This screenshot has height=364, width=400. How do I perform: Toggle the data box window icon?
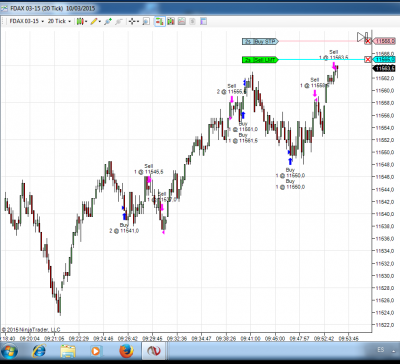203,22
